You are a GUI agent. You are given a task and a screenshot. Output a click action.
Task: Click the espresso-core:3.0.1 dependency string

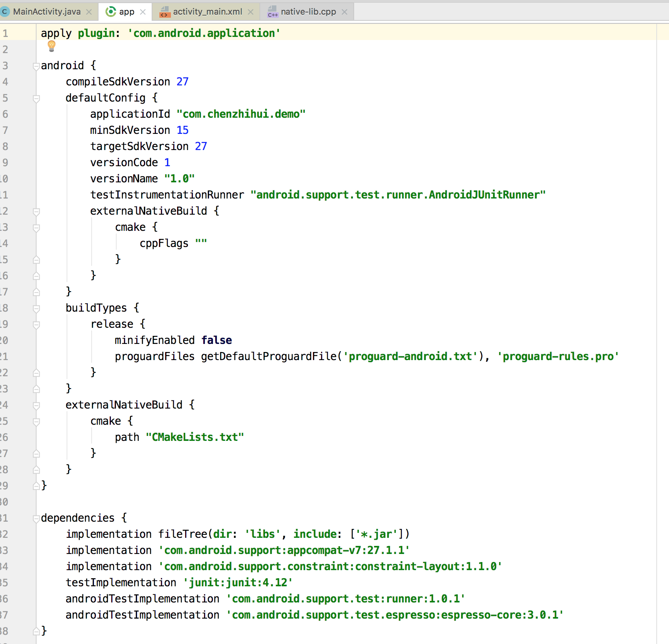click(x=395, y=615)
